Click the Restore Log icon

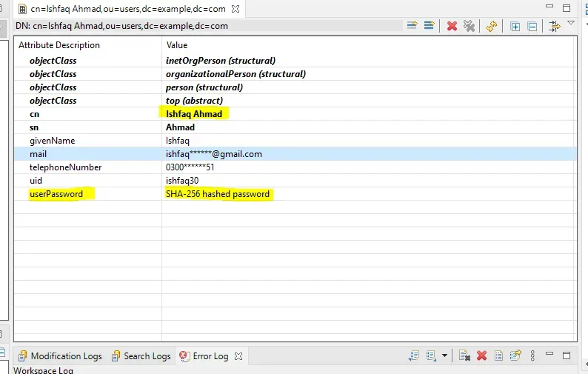(x=515, y=355)
